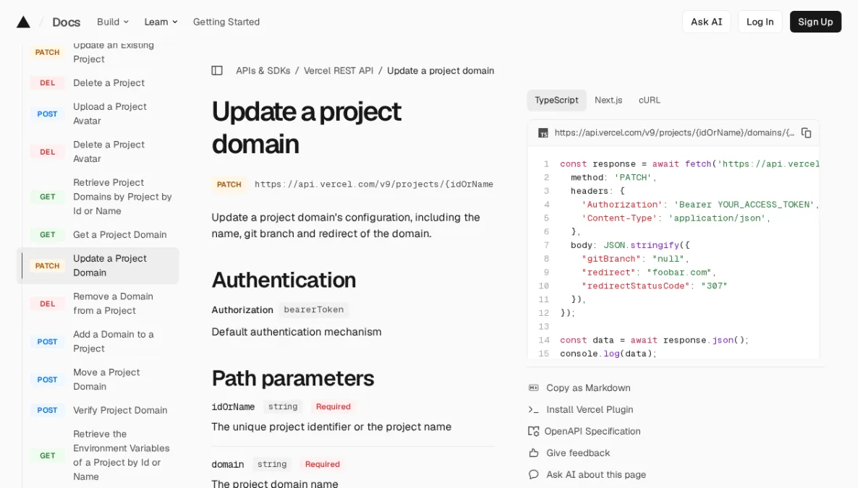Click the bearerToken badge
This screenshot has height=488, width=868.
click(313, 309)
